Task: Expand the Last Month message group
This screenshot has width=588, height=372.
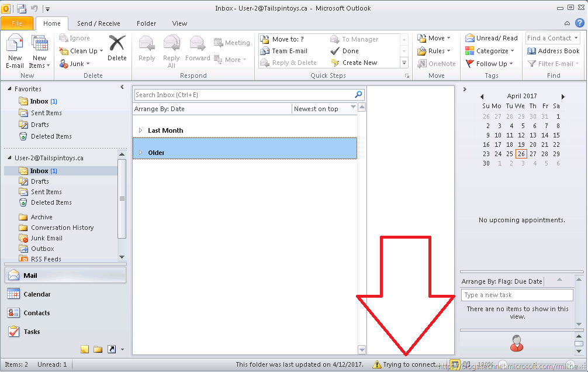Action: pos(140,130)
